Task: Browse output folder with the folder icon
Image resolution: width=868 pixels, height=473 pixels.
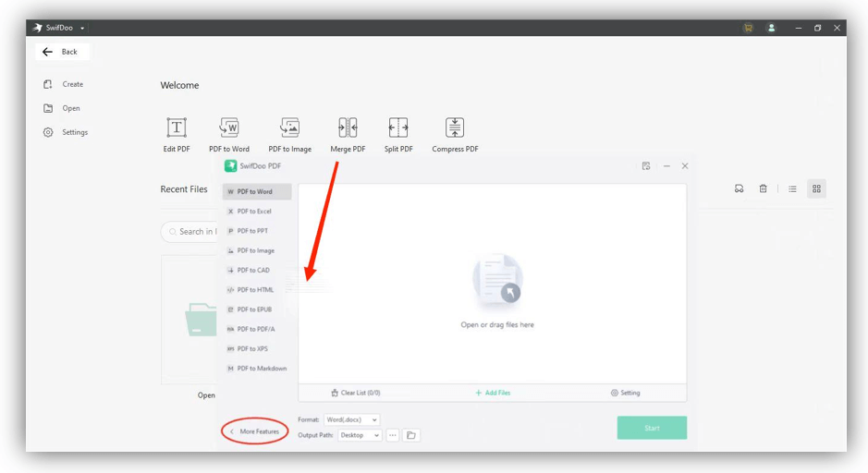Action: click(x=410, y=435)
